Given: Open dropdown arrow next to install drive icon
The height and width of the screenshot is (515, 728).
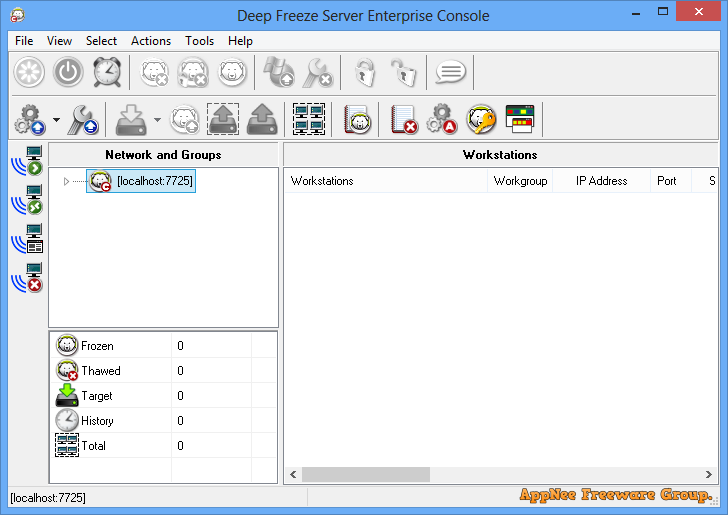Looking at the screenshot, I should (157, 120).
